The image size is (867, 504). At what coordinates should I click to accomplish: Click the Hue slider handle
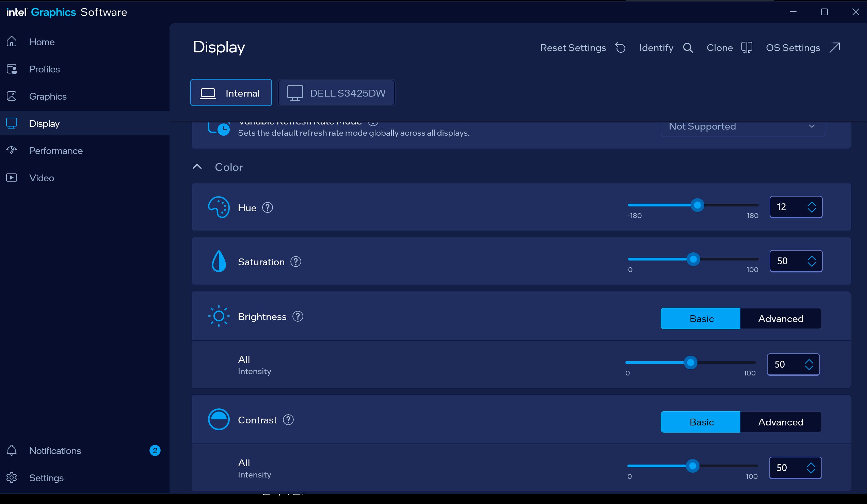click(x=697, y=205)
